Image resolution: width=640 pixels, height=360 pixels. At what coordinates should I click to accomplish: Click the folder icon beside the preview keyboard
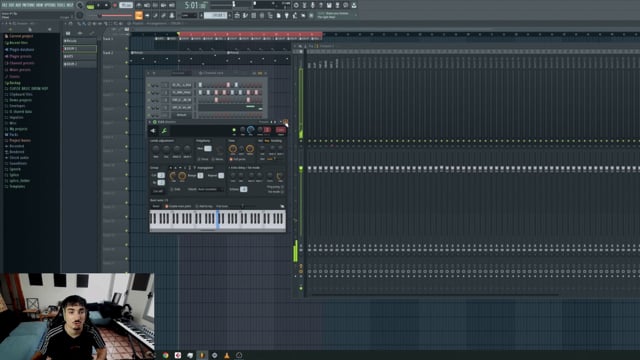click(282, 207)
